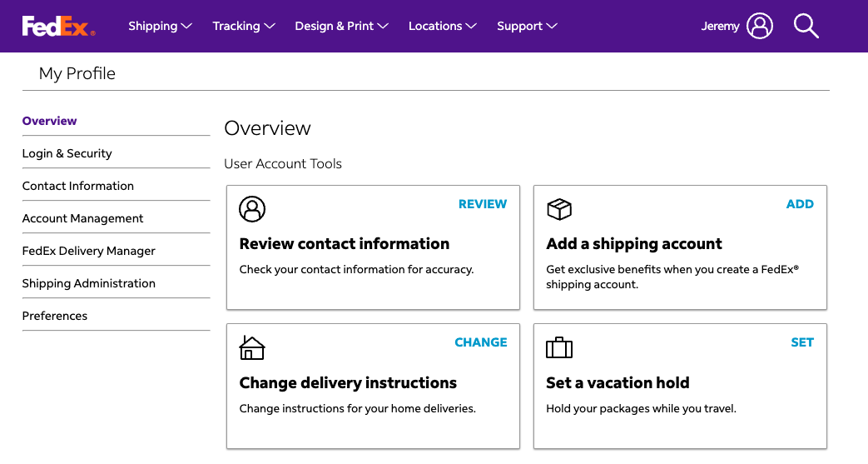Click the person icon in Review contact card

(252, 209)
